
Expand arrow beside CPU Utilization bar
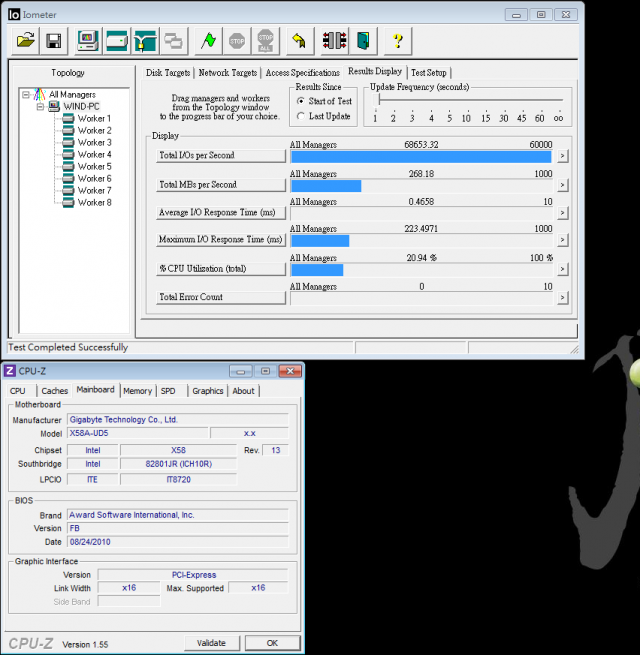[563, 269]
